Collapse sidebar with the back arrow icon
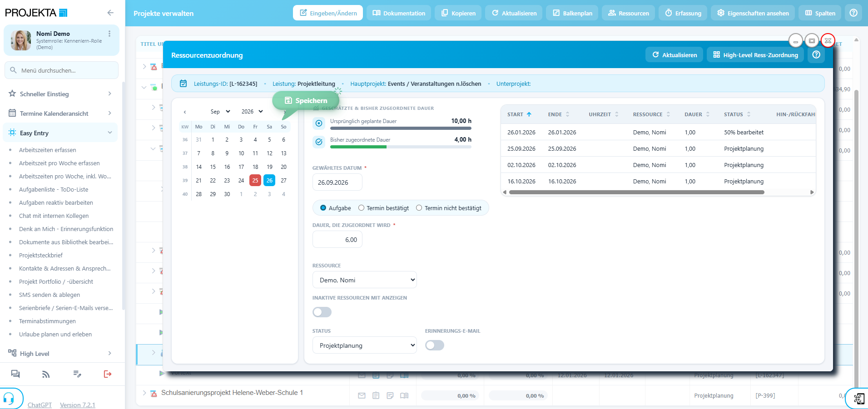 110,13
